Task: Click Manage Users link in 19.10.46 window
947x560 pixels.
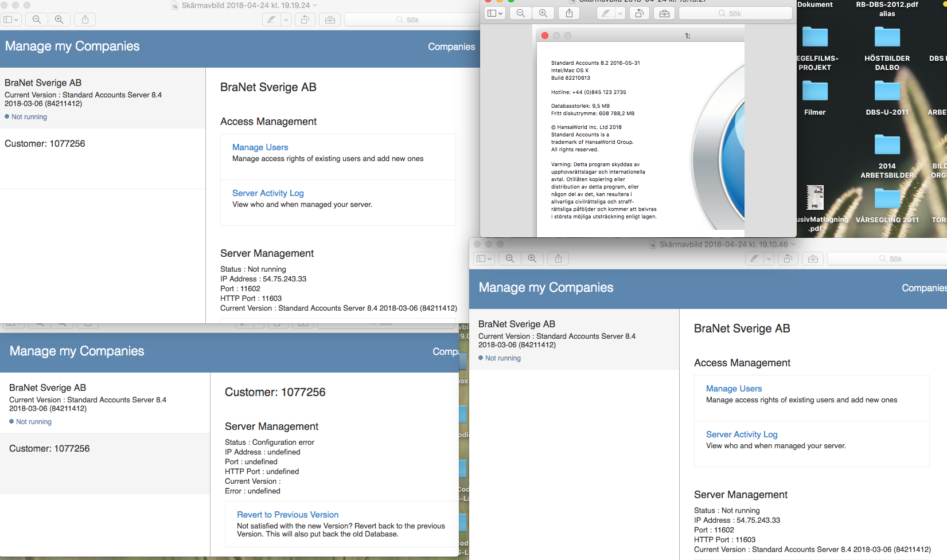Action: 734,389
